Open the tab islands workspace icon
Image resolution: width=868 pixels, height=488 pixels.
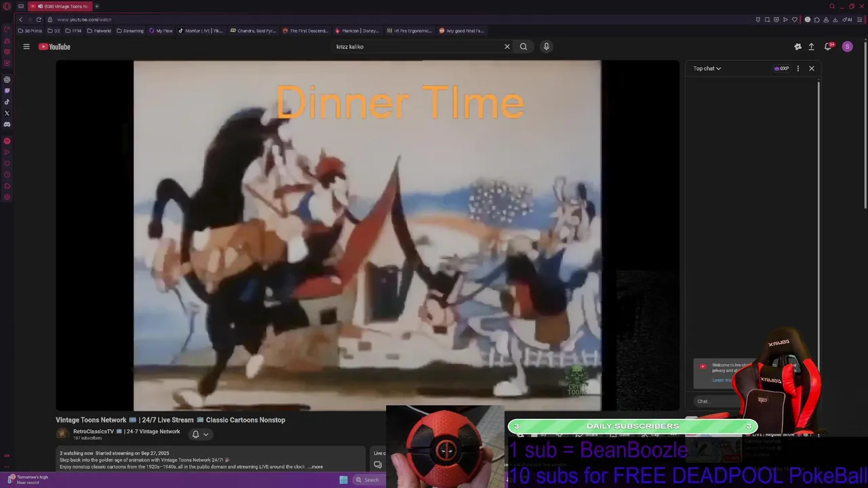(21, 6)
